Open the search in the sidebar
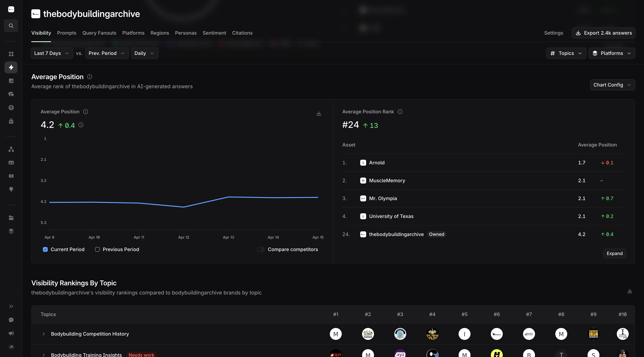 tap(11, 26)
